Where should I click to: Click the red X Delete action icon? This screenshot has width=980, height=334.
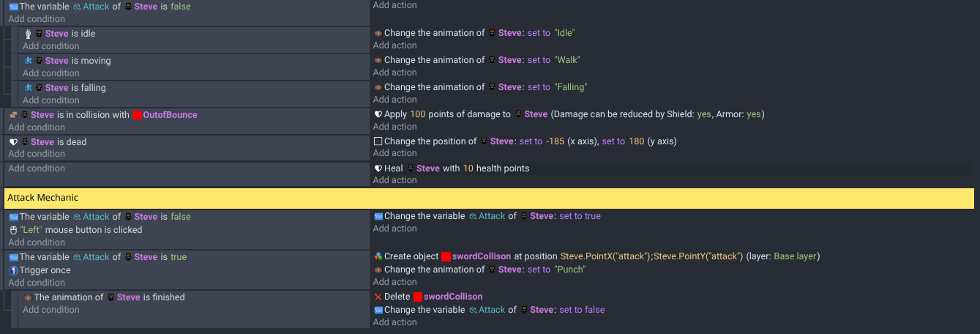(378, 297)
